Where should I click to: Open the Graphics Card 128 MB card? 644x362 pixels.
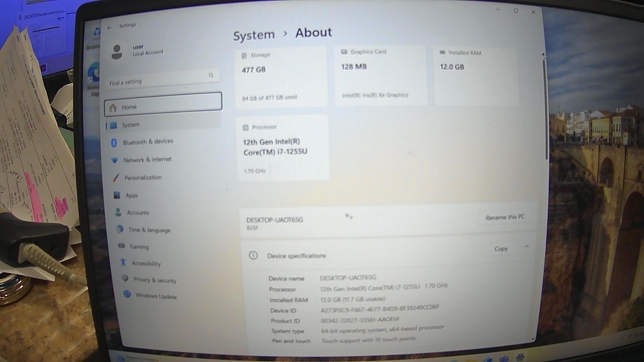click(381, 75)
